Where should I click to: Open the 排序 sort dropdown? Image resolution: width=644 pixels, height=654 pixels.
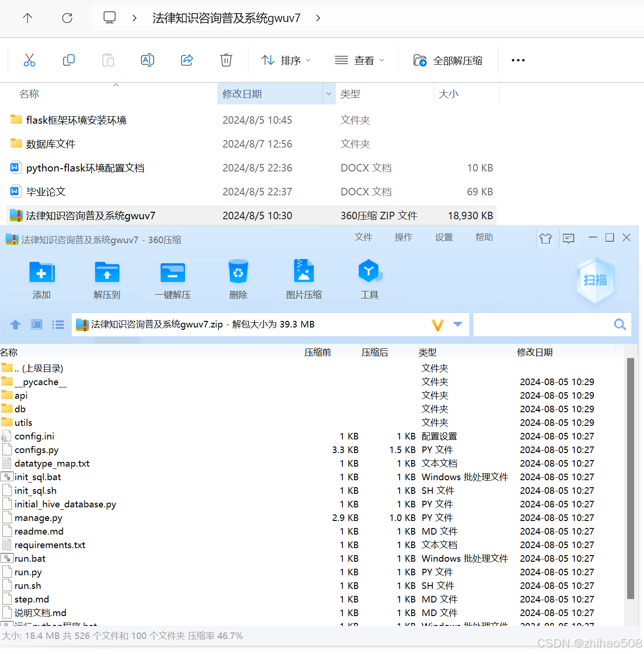pos(286,60)
